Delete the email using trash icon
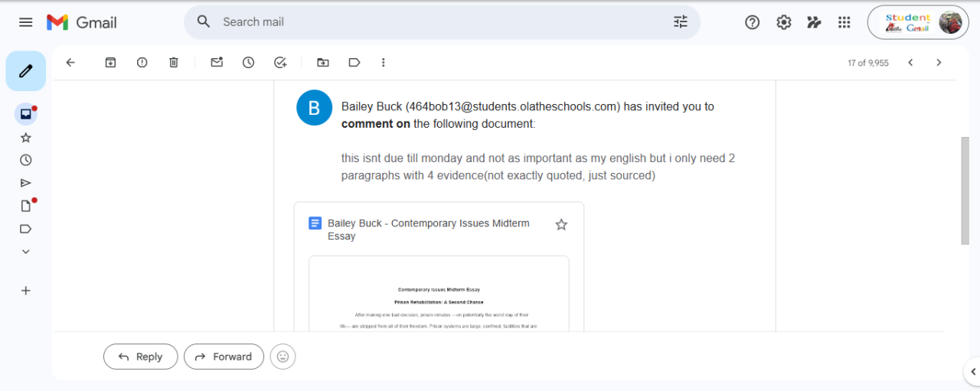This screenshot has height=391, width=980. pyautogui.click(x=174, y=63)
